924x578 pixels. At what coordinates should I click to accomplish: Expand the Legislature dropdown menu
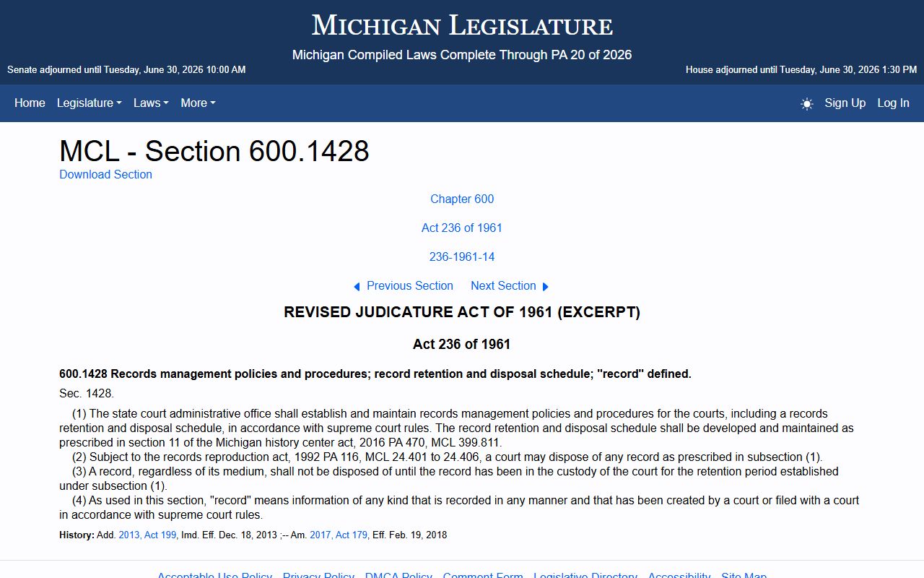89,103
